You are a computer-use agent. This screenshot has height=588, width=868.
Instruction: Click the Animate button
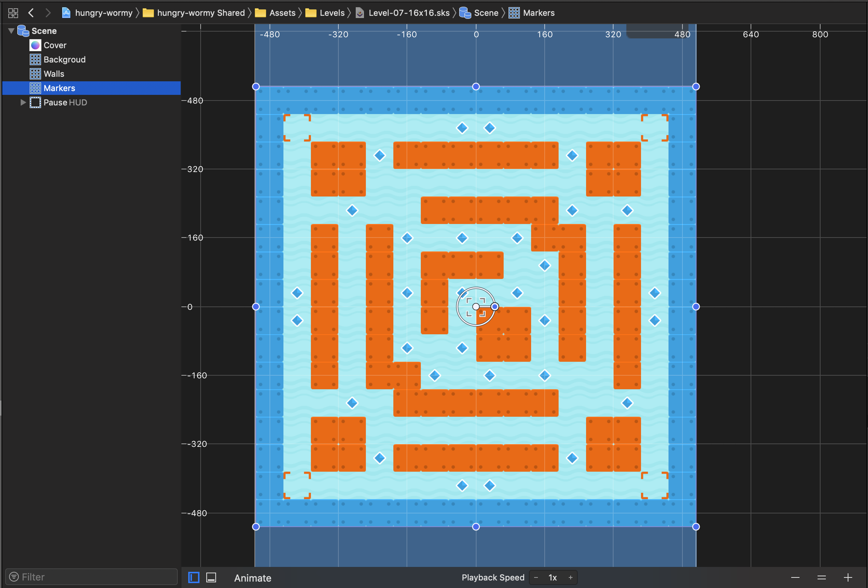point(253,578)
